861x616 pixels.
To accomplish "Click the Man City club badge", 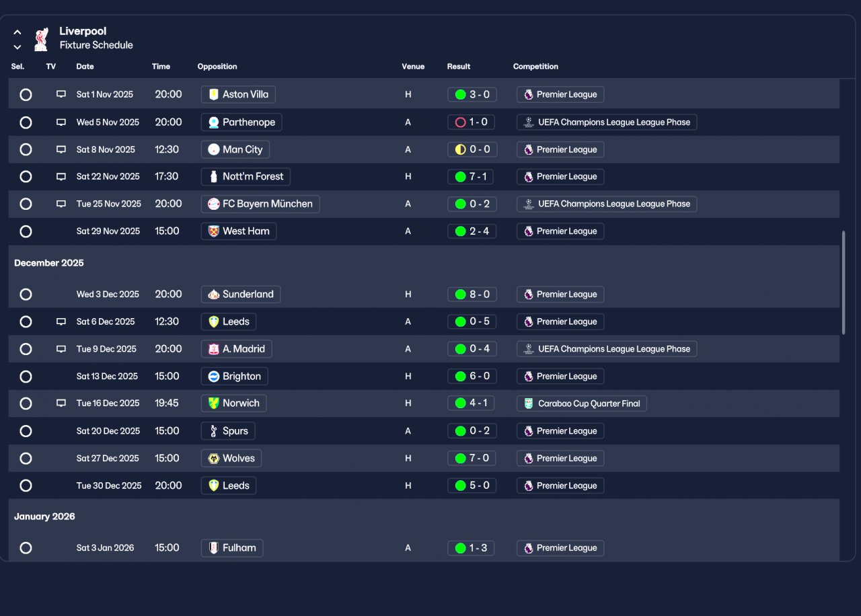I will click(x=214, y=149).
